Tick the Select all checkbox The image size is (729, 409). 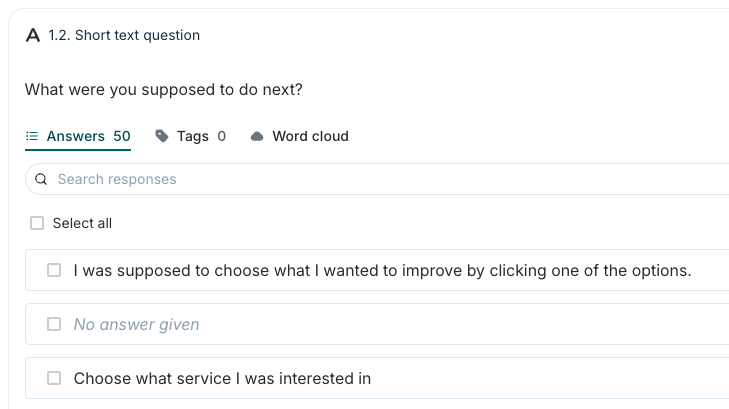click(x=37, y=223)
